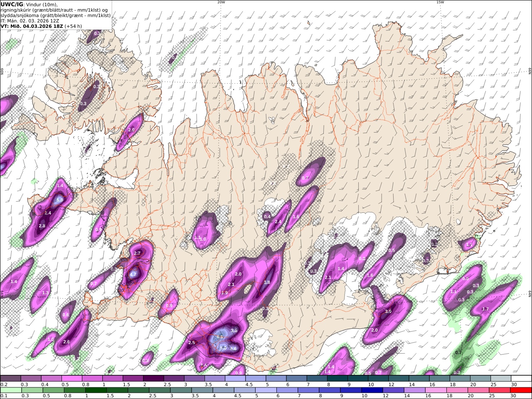Pick the 6 swatch in the upper snow legend
Screen dimensions: 532x399
click(296, 379)
